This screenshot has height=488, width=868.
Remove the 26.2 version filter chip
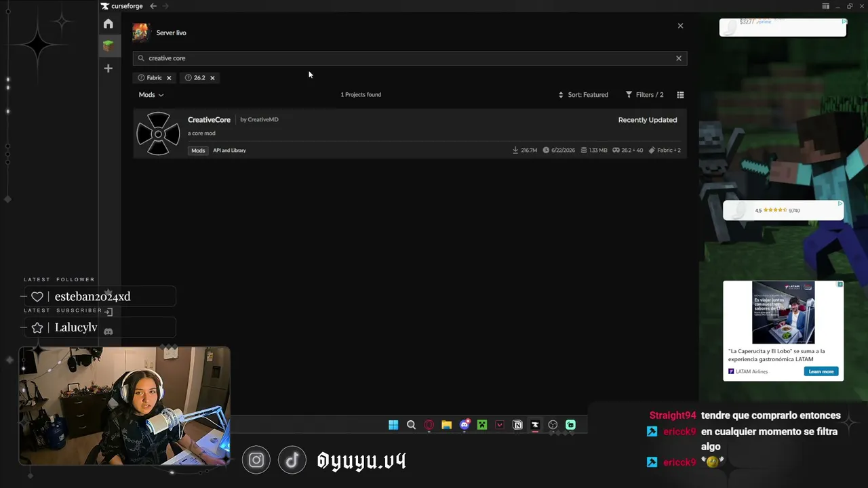[x=212, y=78]
